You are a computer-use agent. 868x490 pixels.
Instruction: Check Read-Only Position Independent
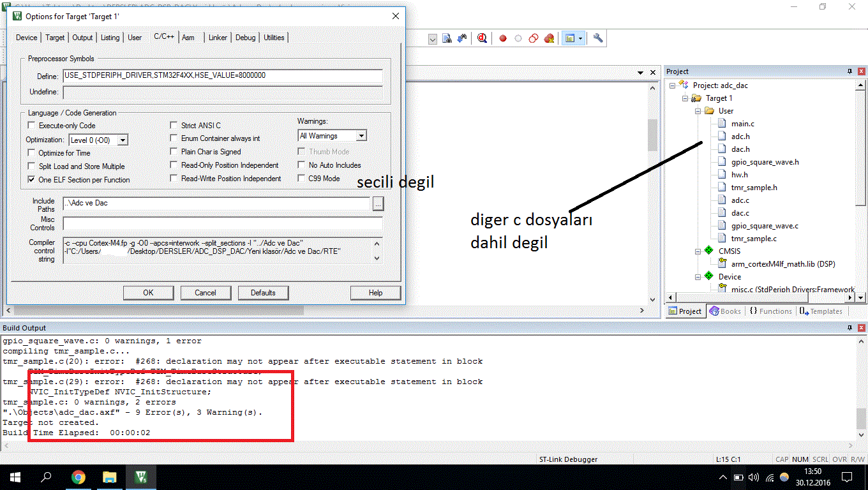(174, 165)
